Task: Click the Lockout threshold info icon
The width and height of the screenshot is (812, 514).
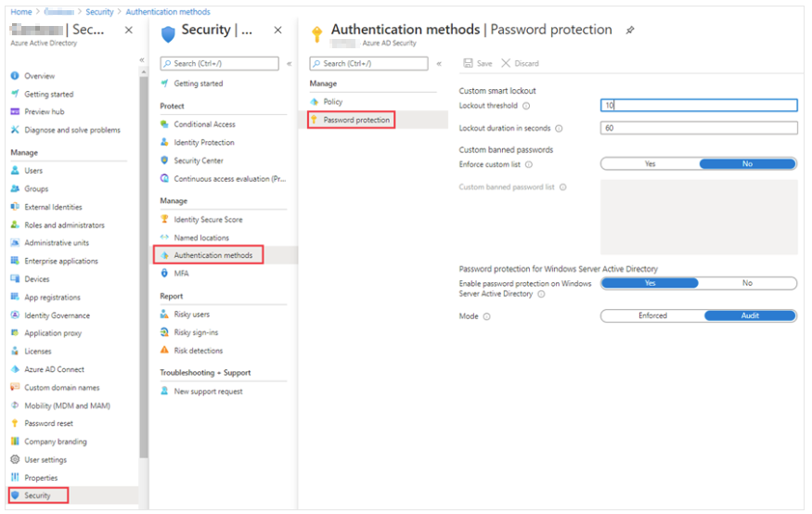Action: point(526,106)
